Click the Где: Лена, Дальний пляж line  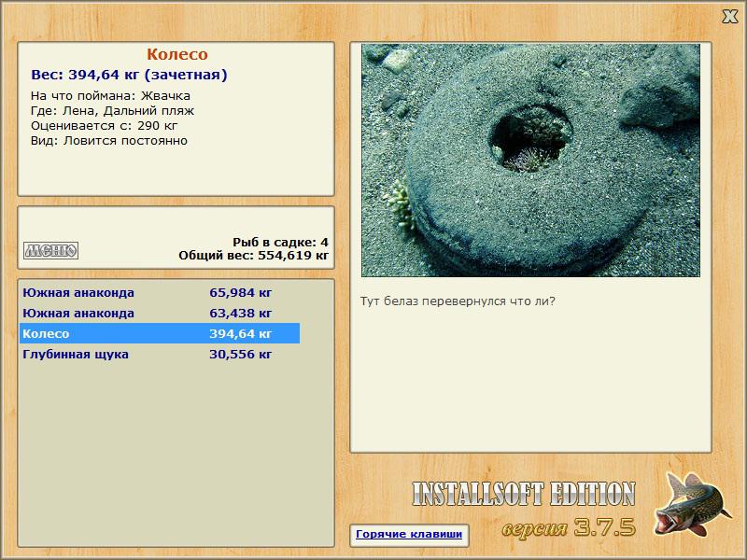112,111
